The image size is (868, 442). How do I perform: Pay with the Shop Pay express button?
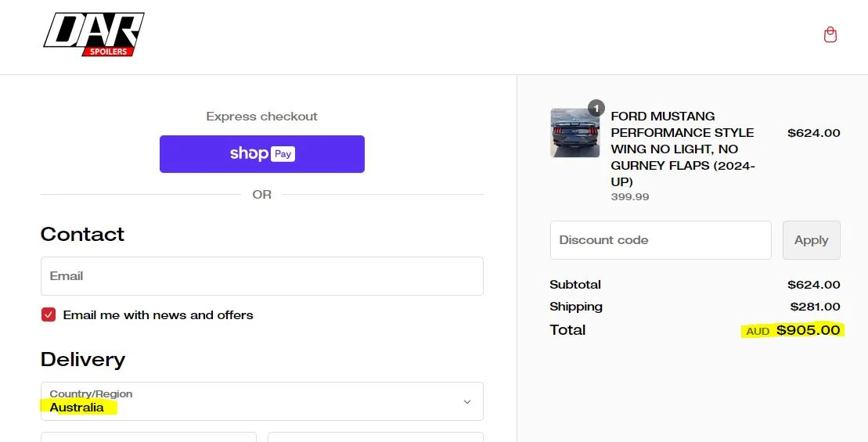[262, 154]
